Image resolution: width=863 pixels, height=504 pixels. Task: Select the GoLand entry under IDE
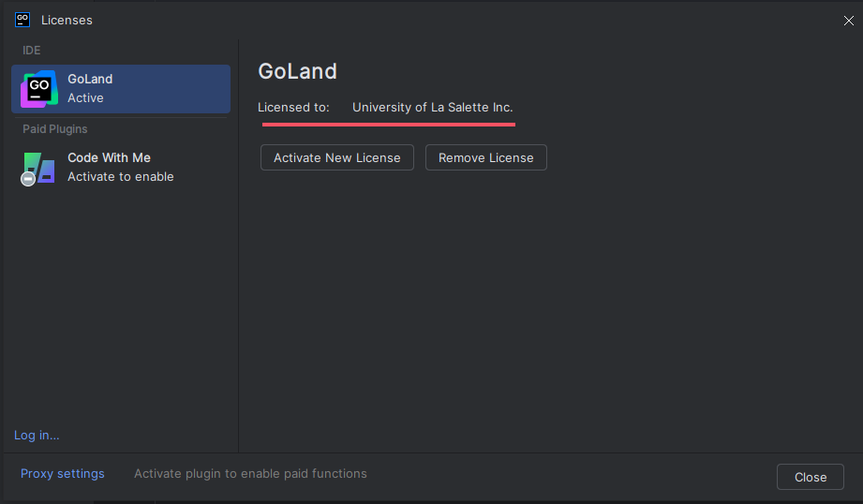(x=121, y=89)
